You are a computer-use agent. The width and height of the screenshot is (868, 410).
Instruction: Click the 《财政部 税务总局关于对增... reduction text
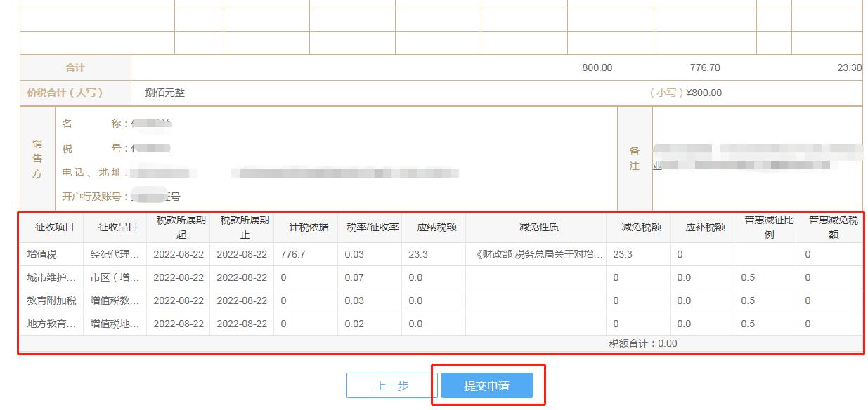pyautogui.click(x=538, y=253)
